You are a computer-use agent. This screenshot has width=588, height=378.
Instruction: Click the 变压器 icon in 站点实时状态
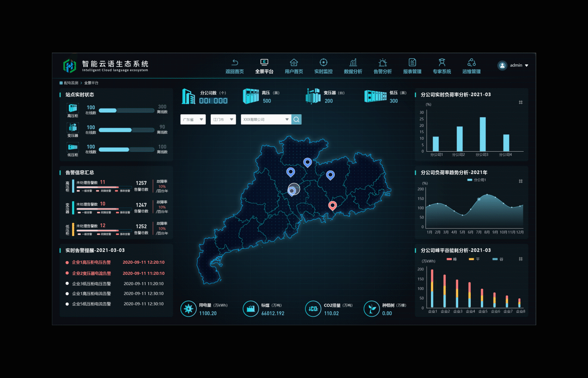pyautogui.click(x=73, y=128)
